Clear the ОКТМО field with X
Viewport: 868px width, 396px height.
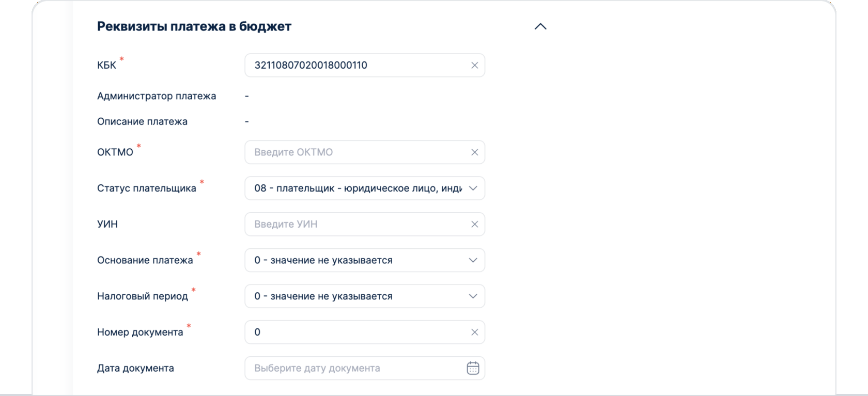point(474,152)
